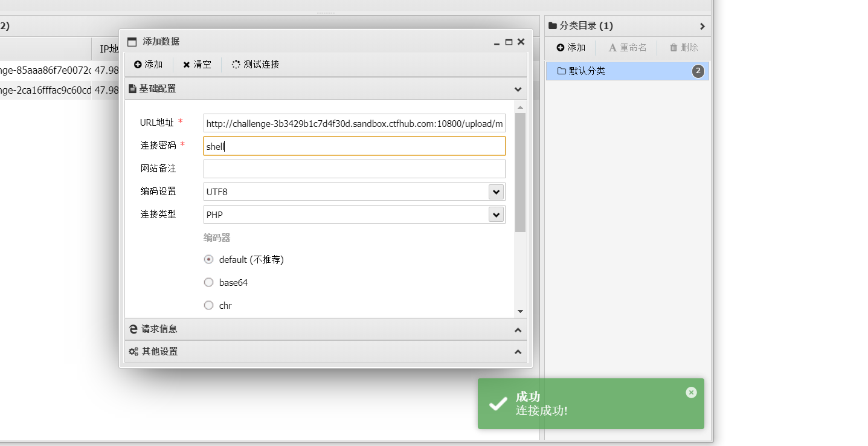Click the 删除 trash icon button
Viewport: 868px width, 446px height.
pos(684,48)
